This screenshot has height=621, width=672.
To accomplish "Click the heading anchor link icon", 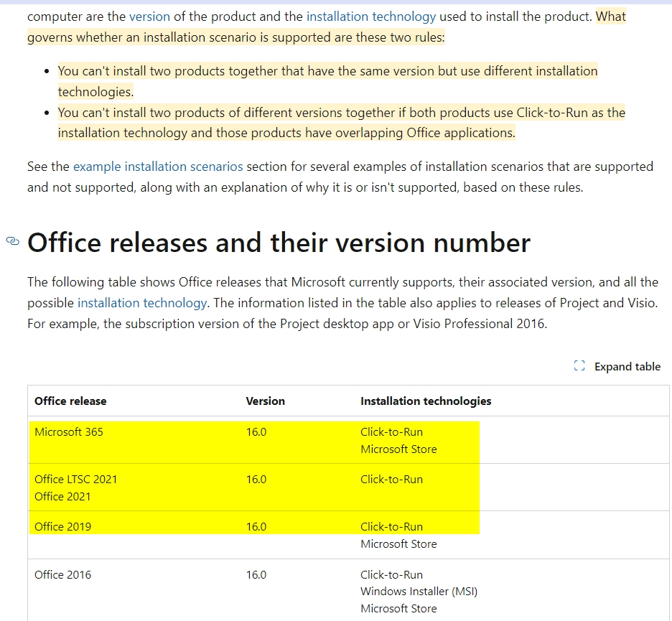I will [13, 241].
